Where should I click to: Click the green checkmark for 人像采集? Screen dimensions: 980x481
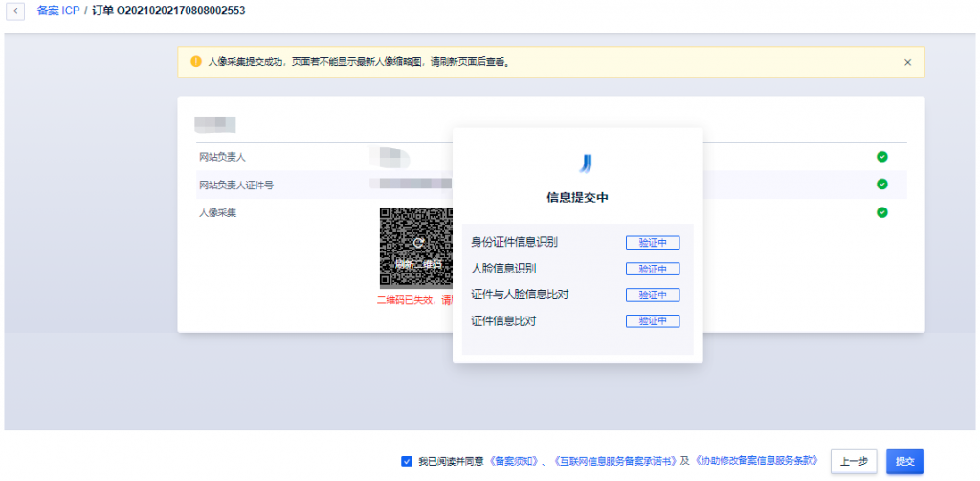(x=881, y=212)
